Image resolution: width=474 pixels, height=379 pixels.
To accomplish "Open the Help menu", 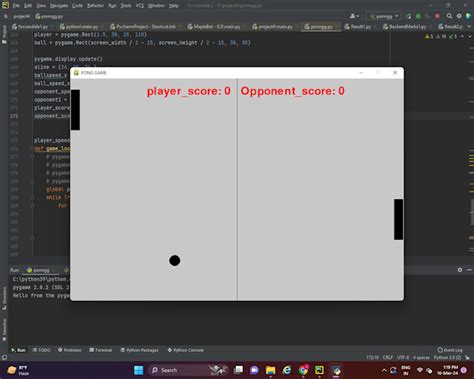I will [x=173, y=6].
